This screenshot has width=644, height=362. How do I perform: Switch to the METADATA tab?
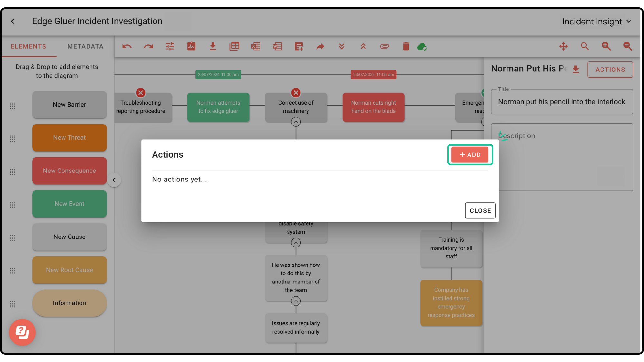(85, 46)
